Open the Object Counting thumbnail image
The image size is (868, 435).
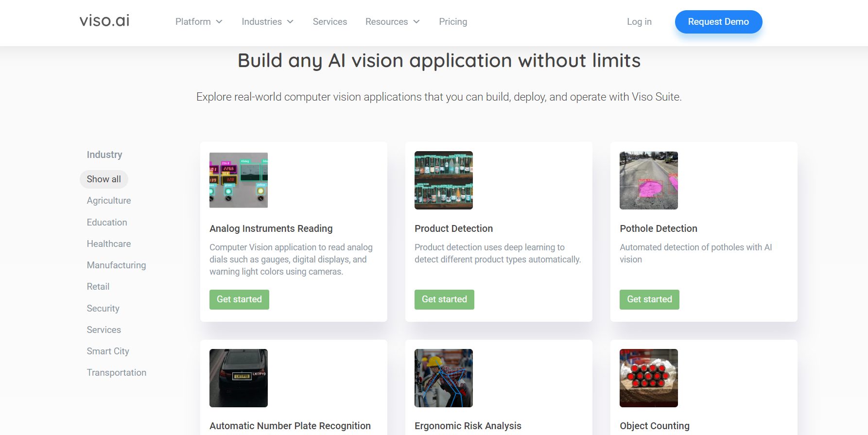(649, 378)
